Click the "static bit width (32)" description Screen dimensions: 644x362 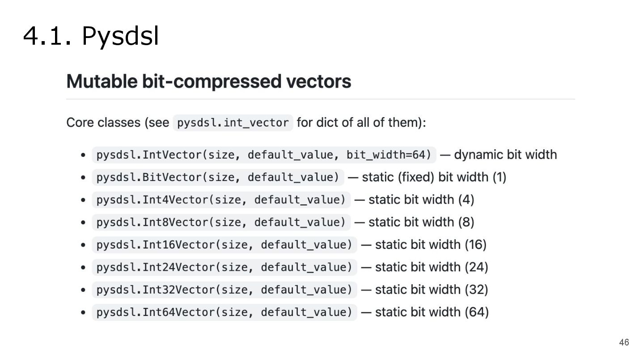(x=431, y=290)
